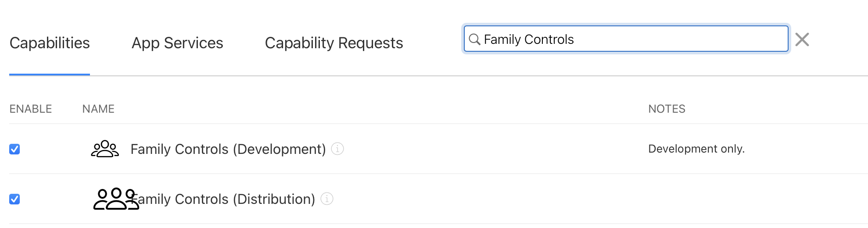Click the ENABLE column header

point(31,109)
